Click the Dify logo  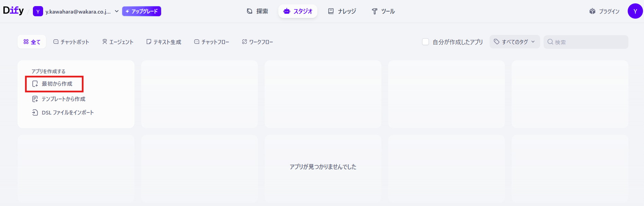(x=13, y=11)
